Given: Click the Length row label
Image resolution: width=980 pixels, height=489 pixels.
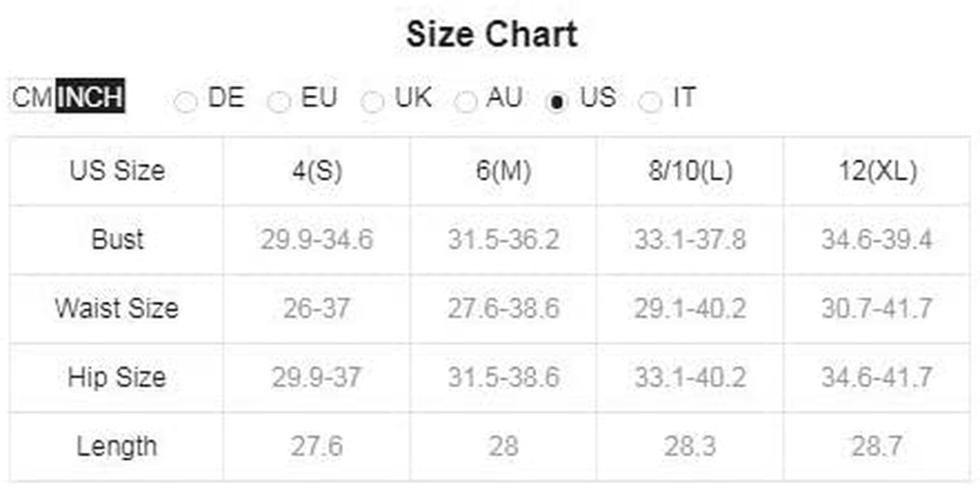Looking at the screenshot, I should coord(117,446).
